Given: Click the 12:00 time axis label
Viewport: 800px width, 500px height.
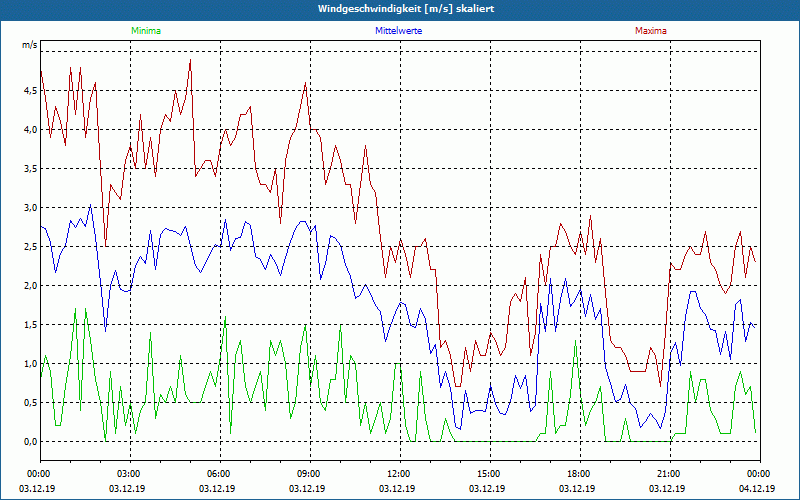Looking at the screenshot, I should coord(397,474).
